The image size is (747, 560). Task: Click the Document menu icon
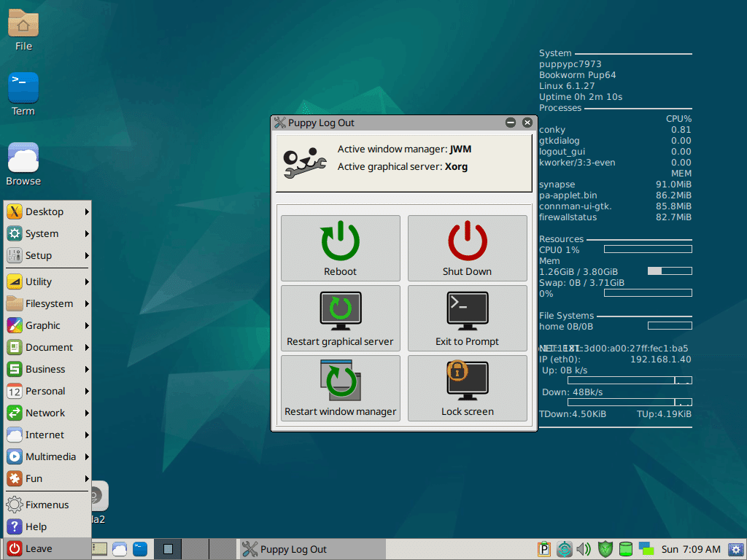tap(15, 347)
